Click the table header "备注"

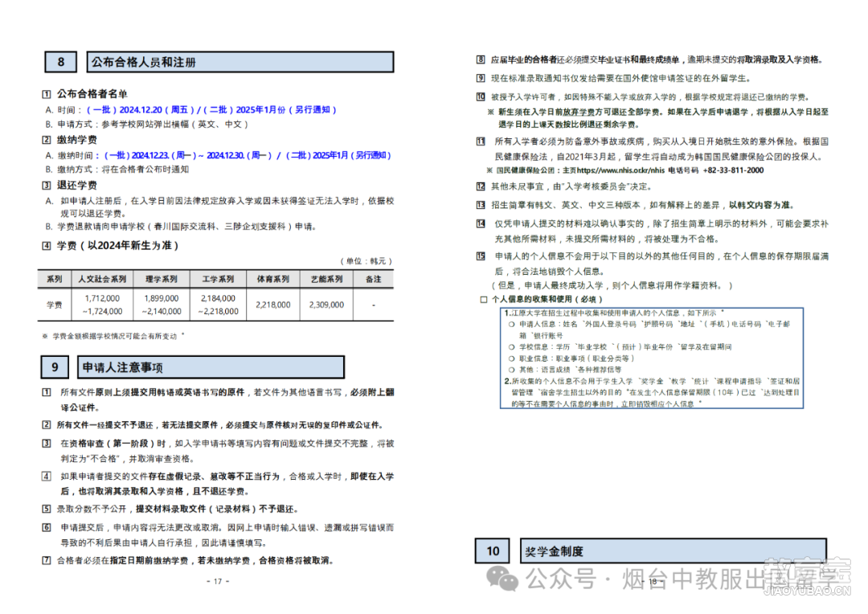pyautogui.click(x=374, y=279)
